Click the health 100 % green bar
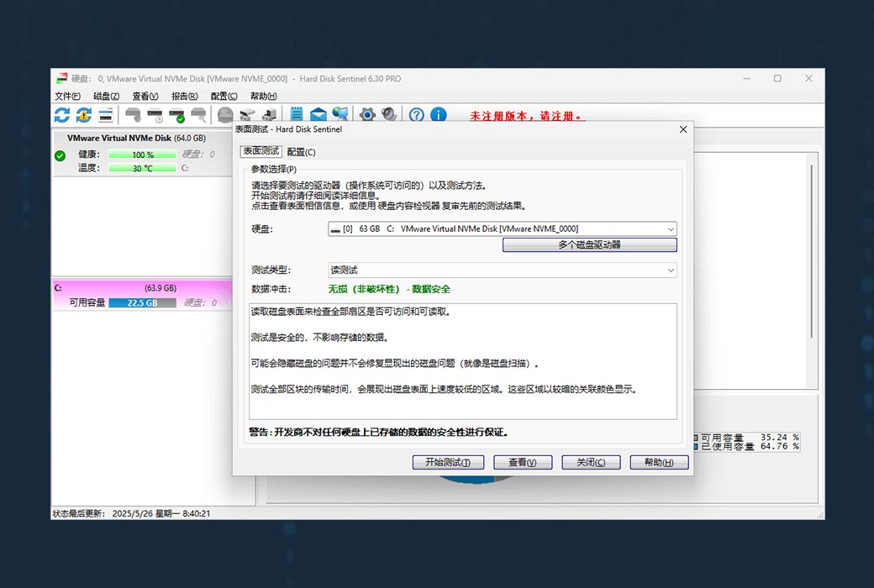This screenshot has width=874, height=588. (142, 155)
